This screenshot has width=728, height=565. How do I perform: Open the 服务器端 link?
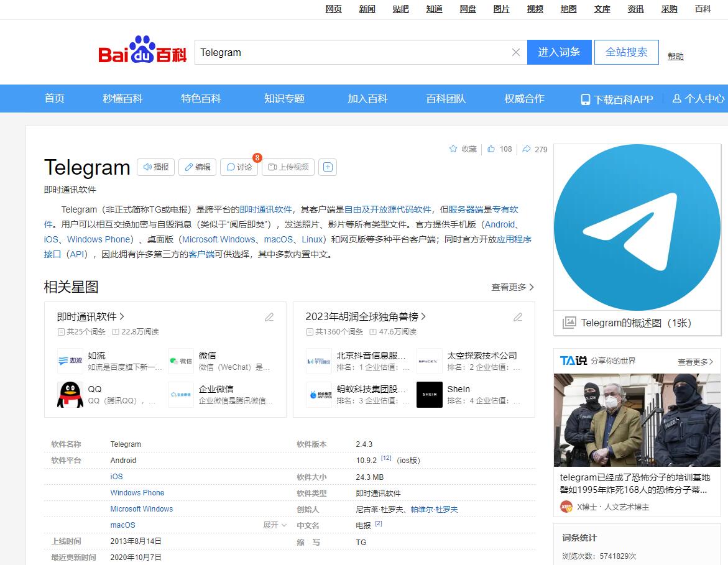tap(466, 210)
